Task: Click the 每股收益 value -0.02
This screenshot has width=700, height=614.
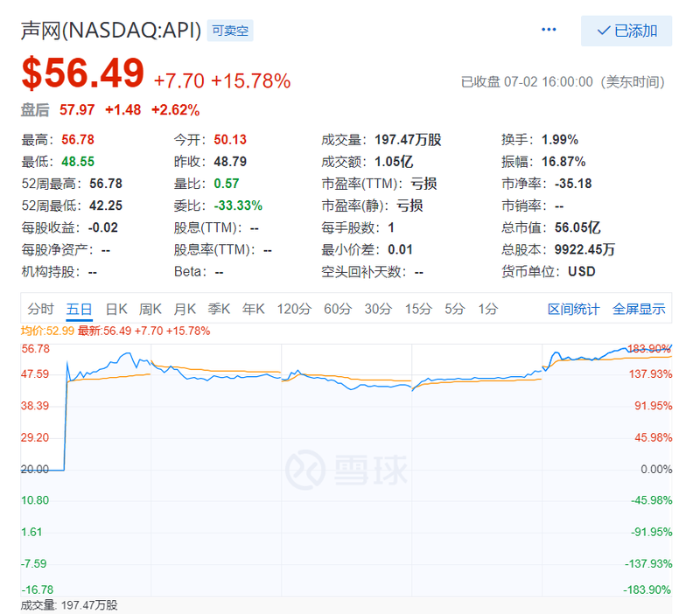Action: click(103, 227)
